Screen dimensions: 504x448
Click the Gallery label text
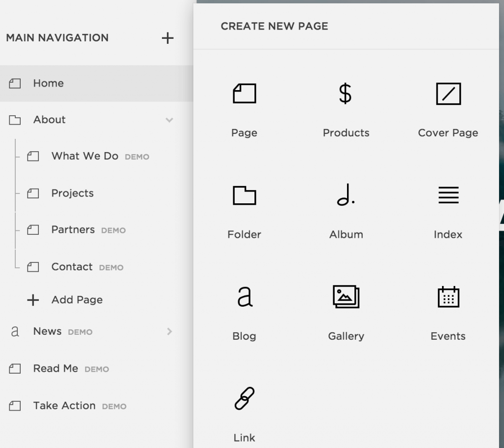(346, 336)
